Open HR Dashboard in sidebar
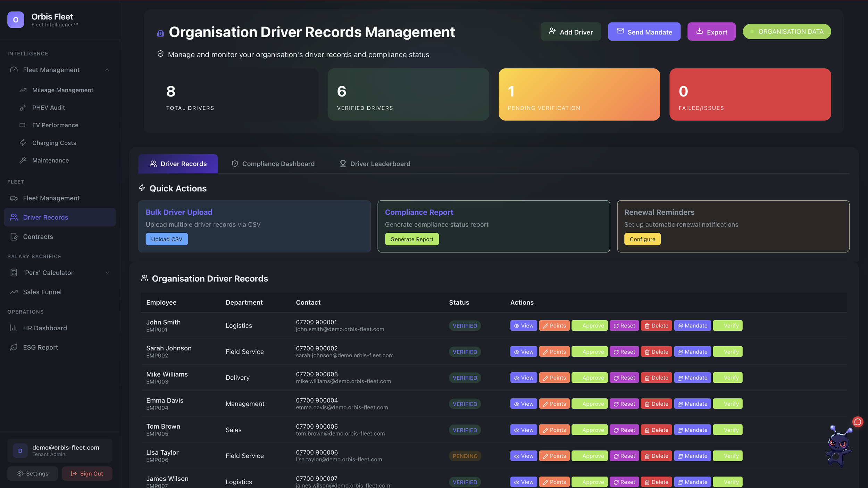Viewport: 868px width, 488px height. click(45, 328)
